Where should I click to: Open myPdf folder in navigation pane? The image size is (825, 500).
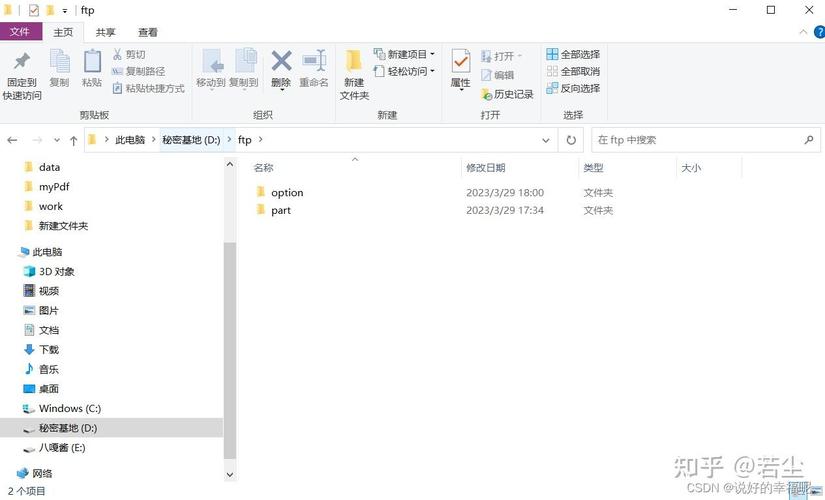[x=54, y=186]
